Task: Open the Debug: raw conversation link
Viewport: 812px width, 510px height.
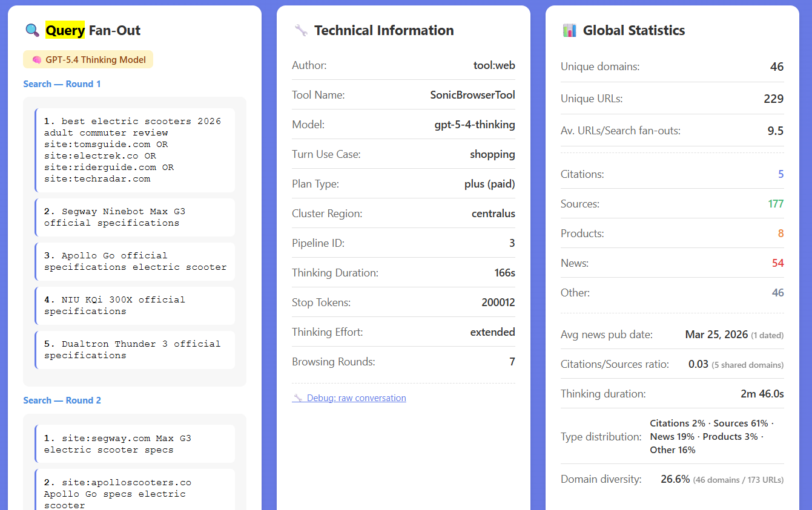Action: 354,397
